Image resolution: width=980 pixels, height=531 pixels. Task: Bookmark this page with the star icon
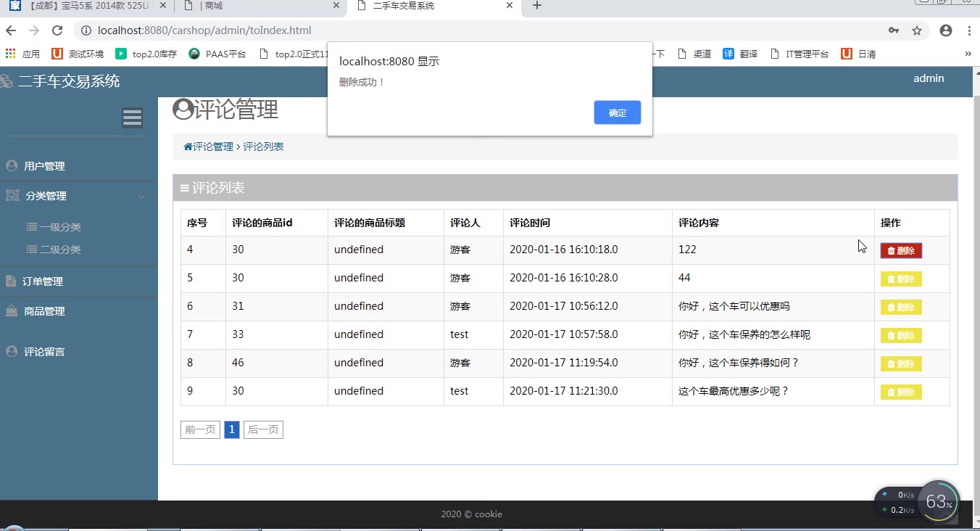(917, 30)
